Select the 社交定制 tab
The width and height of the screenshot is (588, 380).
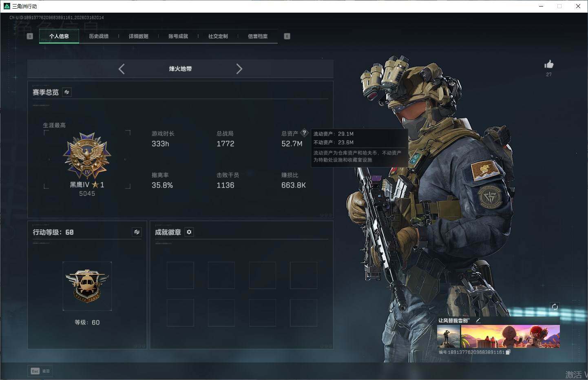218,36
